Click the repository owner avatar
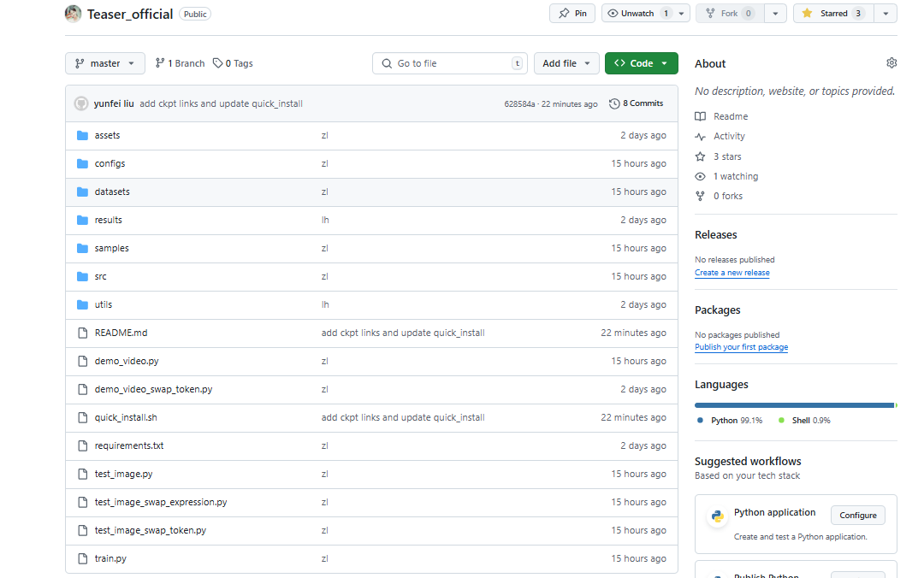 coord(73,14)
